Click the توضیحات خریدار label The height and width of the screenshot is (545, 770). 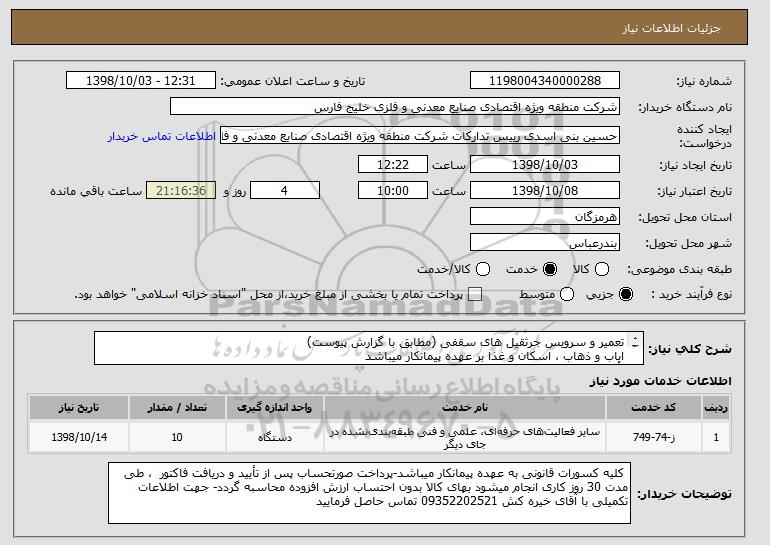pos(685,494)
